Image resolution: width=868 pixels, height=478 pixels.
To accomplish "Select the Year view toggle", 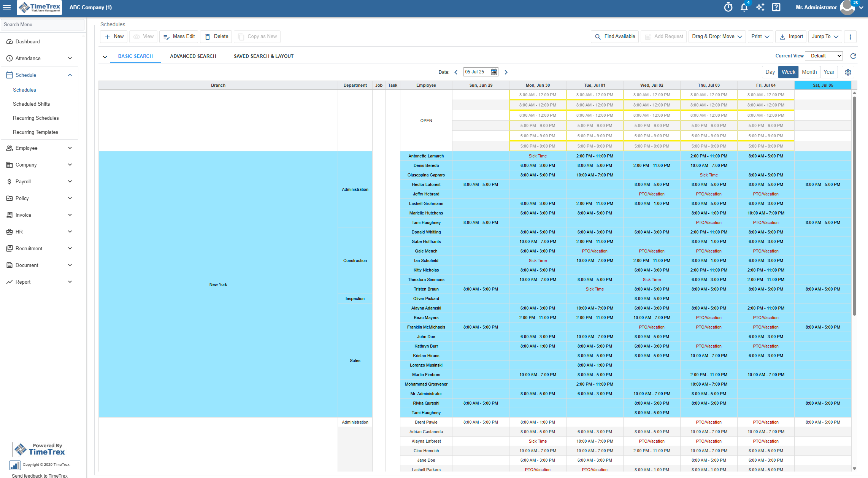I will (829, 72).
